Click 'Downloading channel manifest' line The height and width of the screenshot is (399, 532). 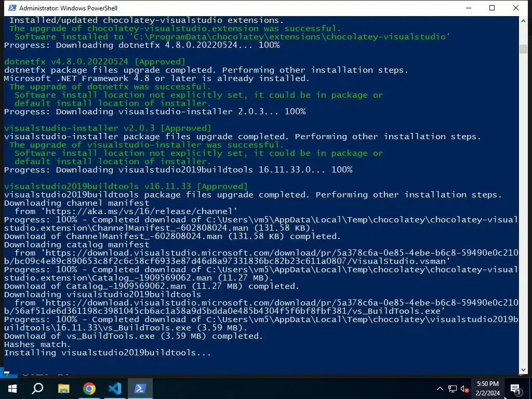point(77,203)
